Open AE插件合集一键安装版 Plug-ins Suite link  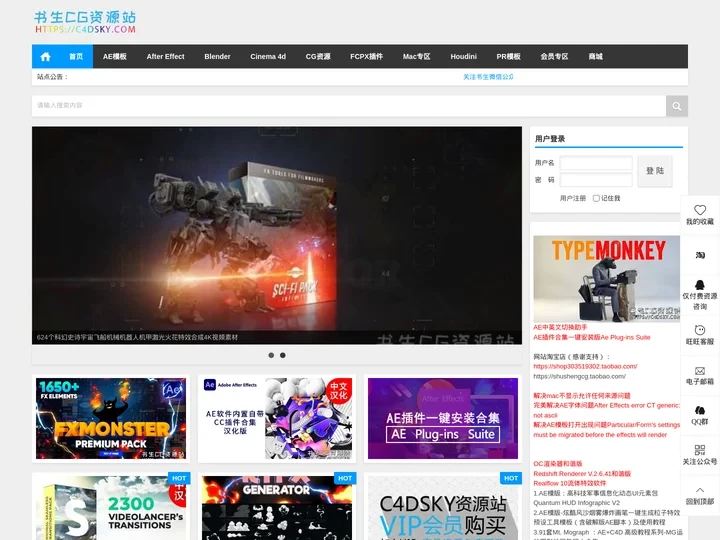point(592,338)
